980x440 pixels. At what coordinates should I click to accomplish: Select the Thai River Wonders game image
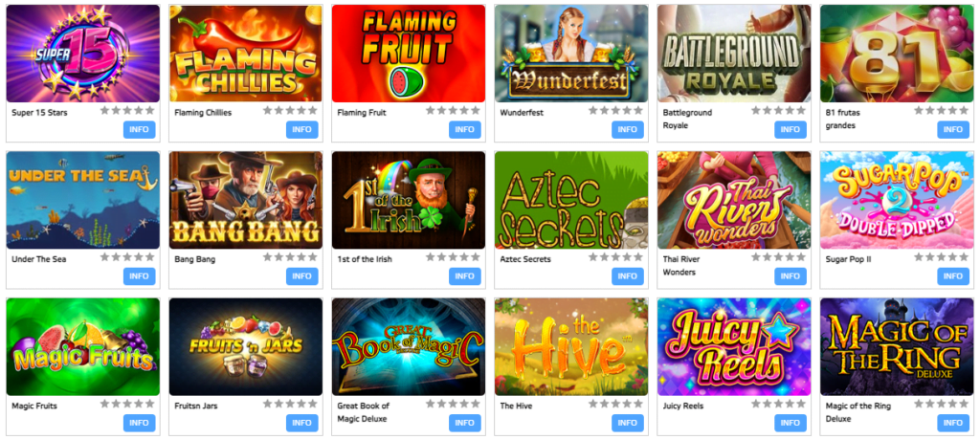734,200
